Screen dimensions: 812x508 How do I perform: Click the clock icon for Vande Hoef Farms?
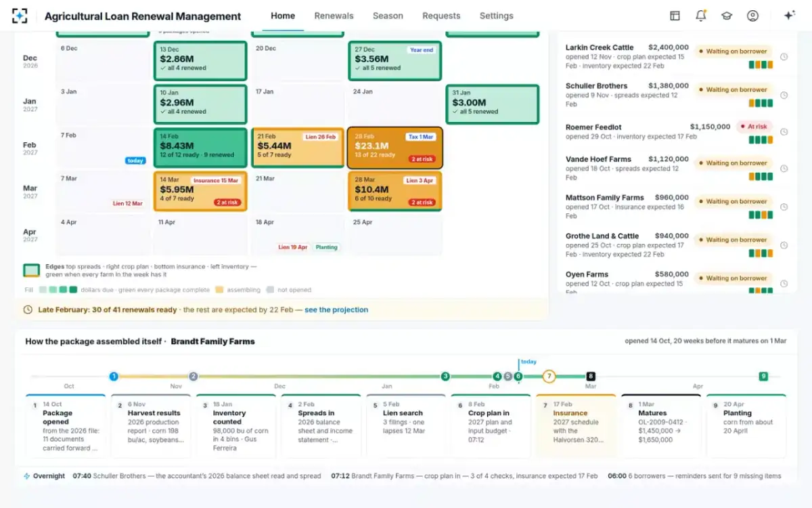(784, 169)
